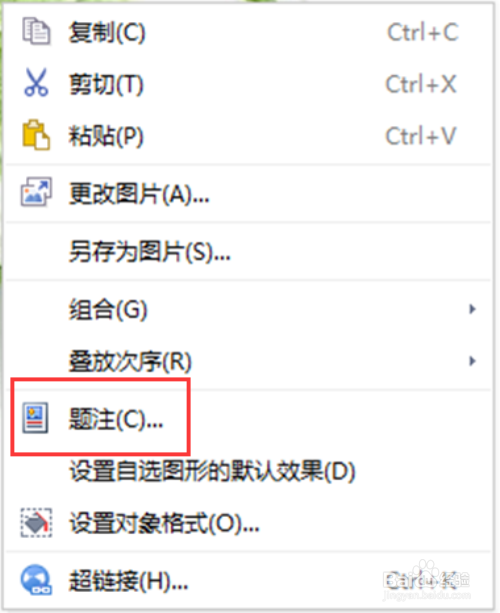Click the hyperlink globe icon
This screenshot has width=500, height=613.
[x=36, y=580]
